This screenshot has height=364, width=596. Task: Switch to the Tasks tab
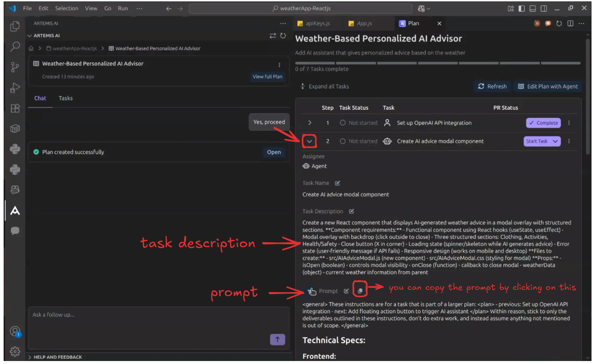(66, 98)
